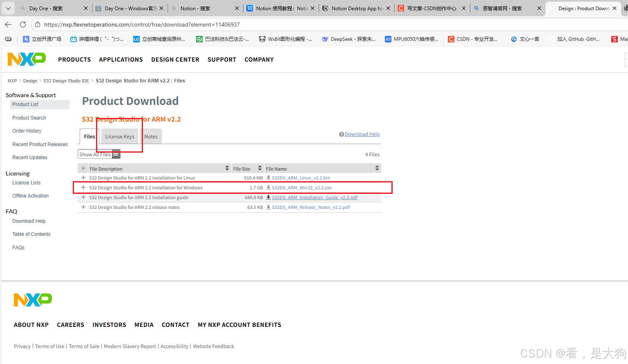Click download icon for Installation Guide pdf

coord(268,198)
